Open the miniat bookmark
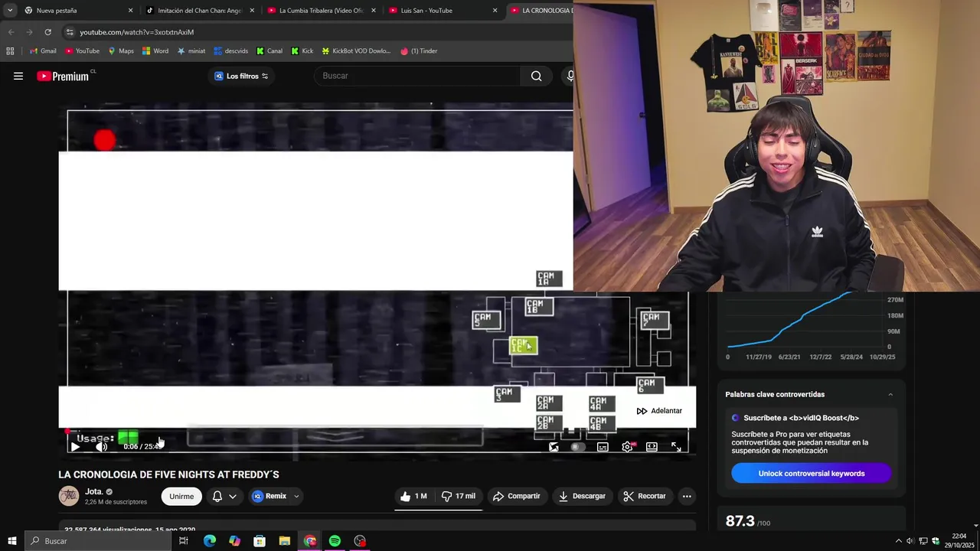Image resolution: width=980 pixels, height=551 pixels. (191, 51)
